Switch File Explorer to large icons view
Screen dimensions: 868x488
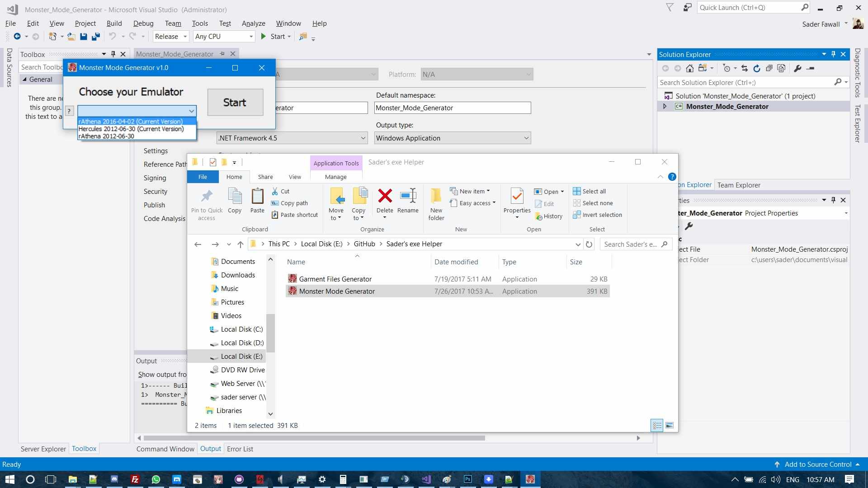[x=670, y=425]
